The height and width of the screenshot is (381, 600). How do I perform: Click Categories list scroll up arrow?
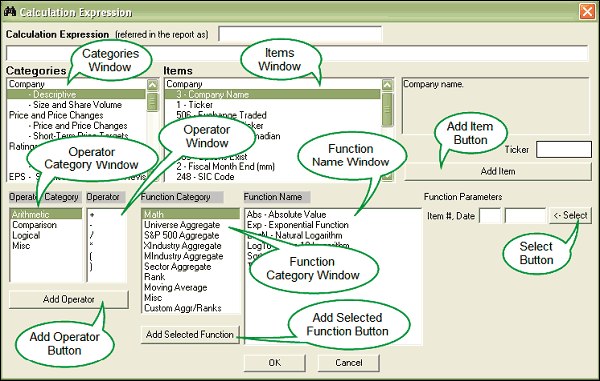(152, 85)
